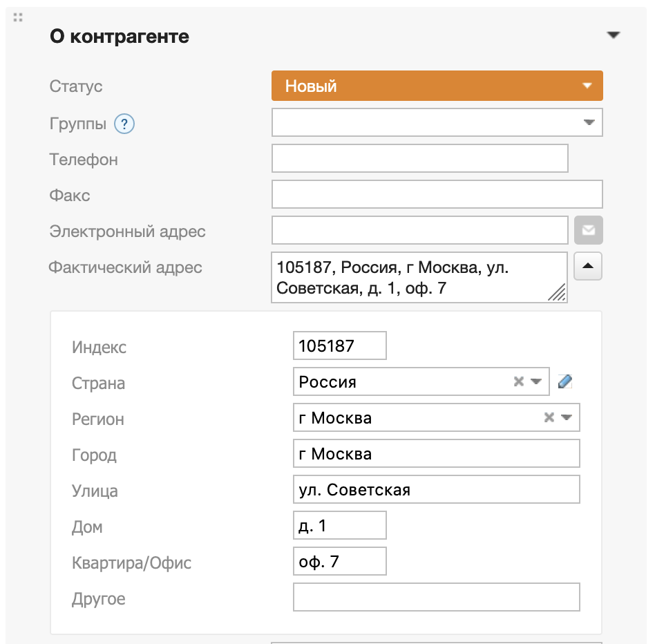655x644 pixels.
Task: Collapse the address details with arrow button
Action: [x=589, y=266]
